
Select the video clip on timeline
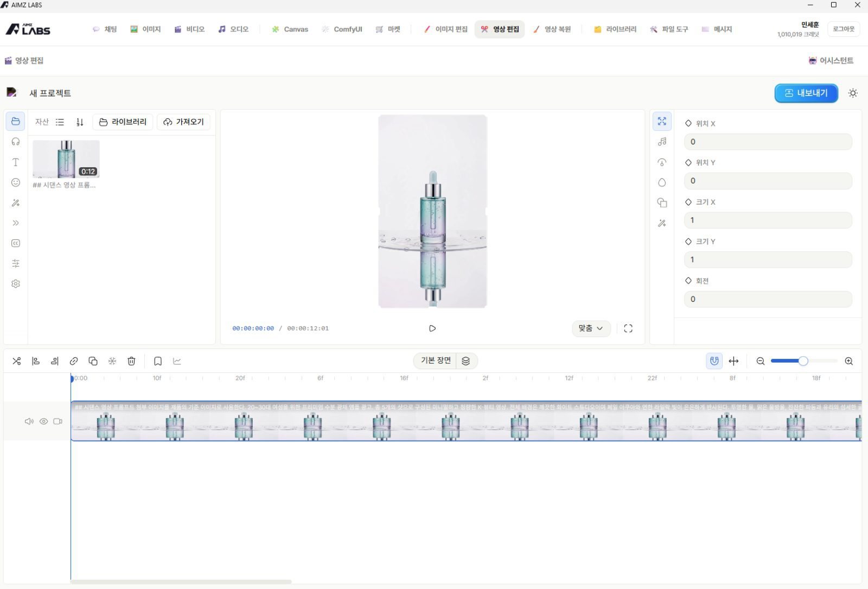point(466,421)
